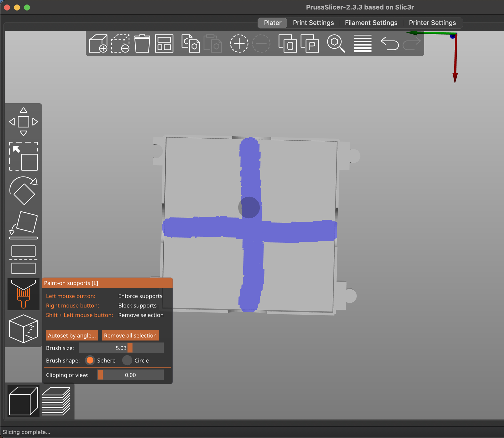Click the Undo arrow icon

pos(389,43)
